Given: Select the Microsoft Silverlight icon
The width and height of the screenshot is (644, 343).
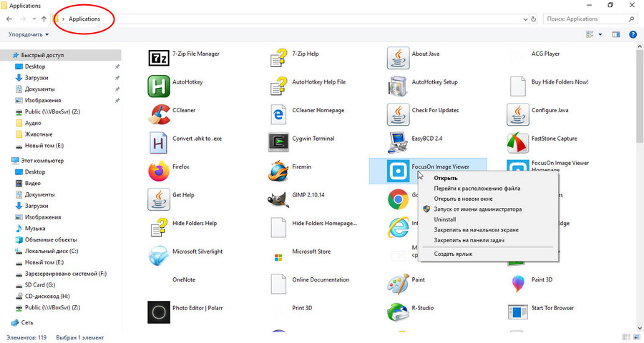Looking at the screenshot, I should (x=159, y=256).
